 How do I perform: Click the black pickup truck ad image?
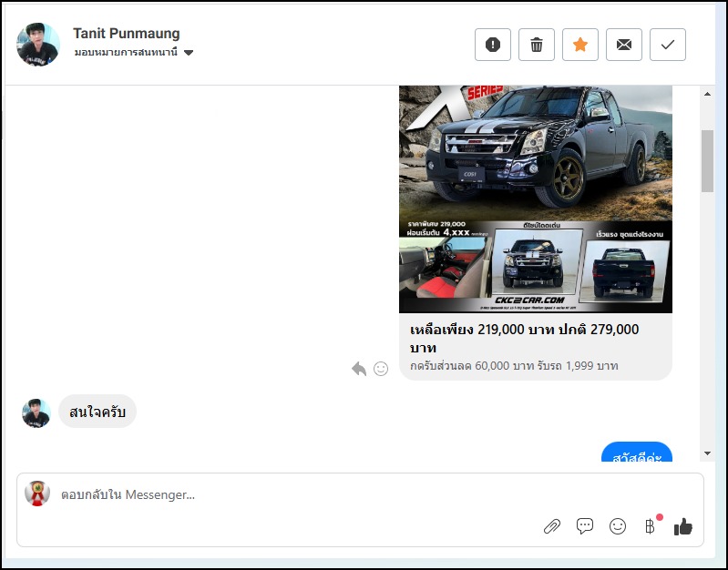[536, 198]
